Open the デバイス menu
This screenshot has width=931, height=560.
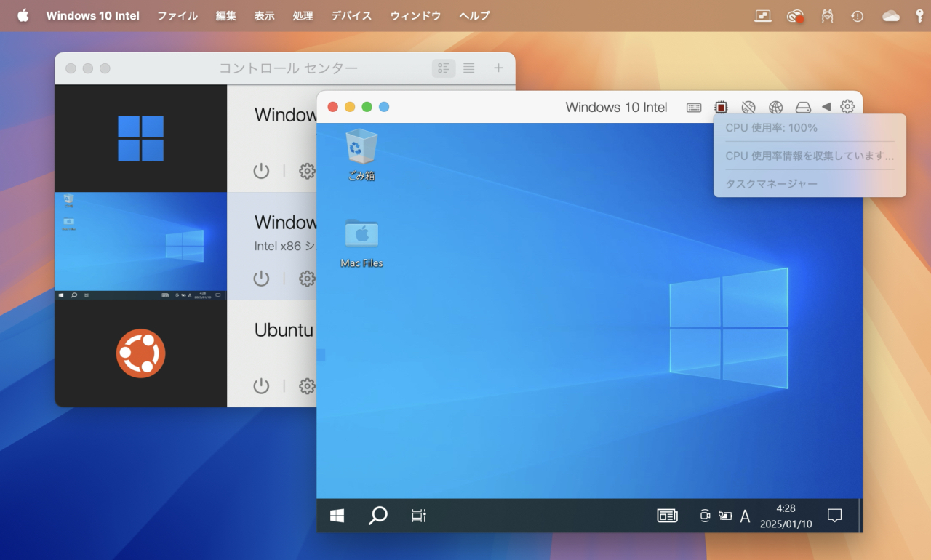click(351, 15)
